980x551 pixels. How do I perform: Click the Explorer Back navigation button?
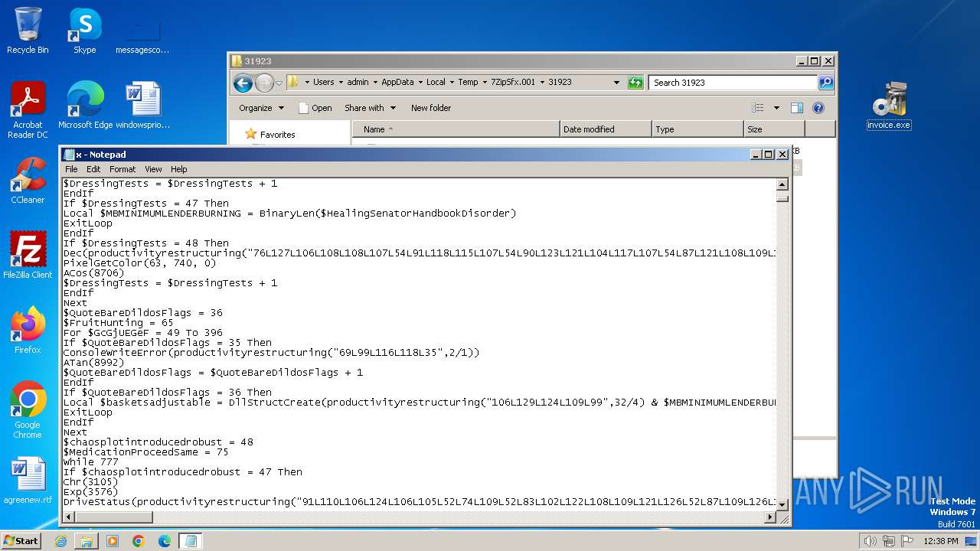point(243,83)
